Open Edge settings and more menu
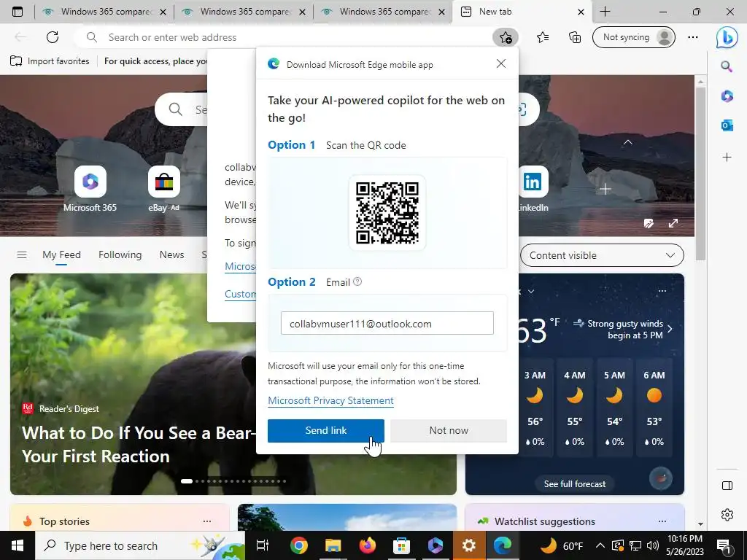Screen dimensions: 747x560 tap(693, 37)
